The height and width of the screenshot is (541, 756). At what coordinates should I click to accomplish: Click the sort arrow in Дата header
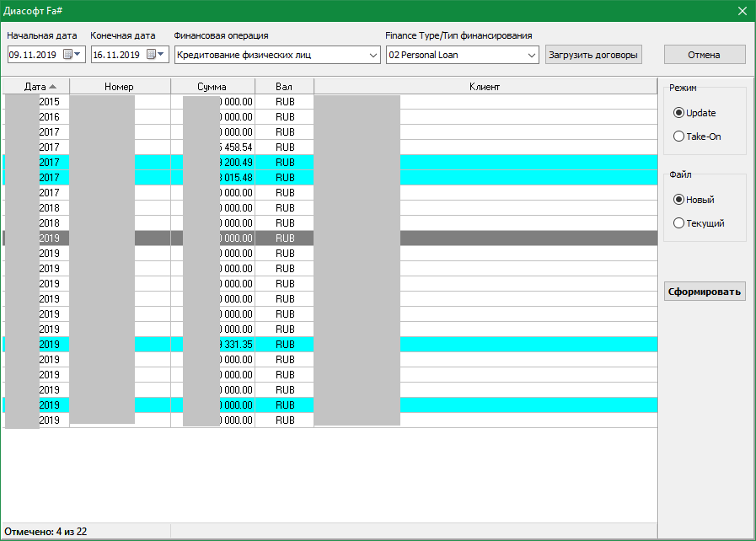click(53, 87)
